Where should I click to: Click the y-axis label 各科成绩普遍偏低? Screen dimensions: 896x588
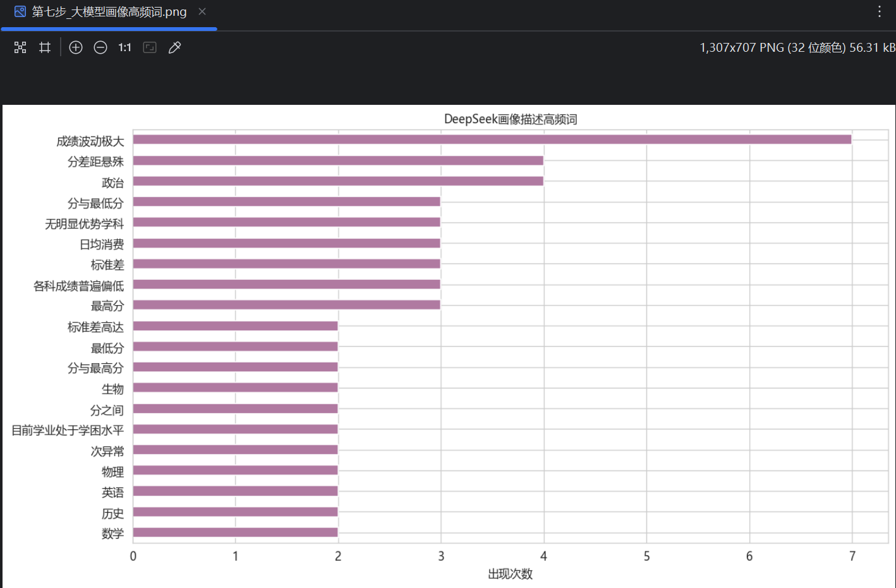(79, 286)
